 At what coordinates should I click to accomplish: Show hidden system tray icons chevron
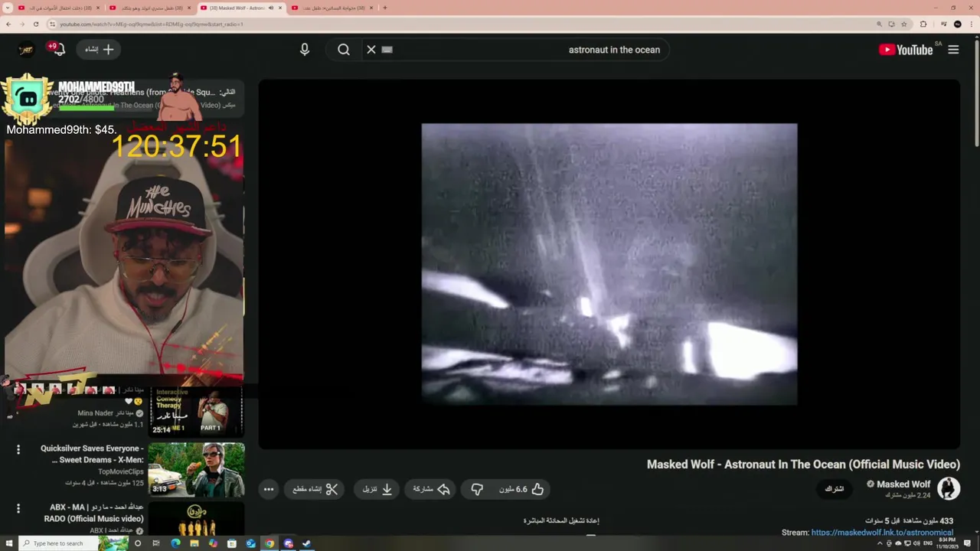[x=879, y=543]
